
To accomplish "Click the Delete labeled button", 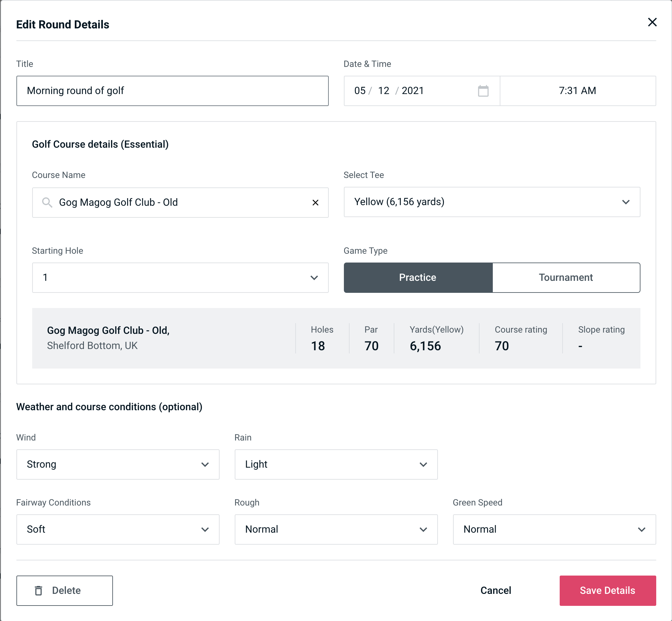I will click(x=65, y=590).
